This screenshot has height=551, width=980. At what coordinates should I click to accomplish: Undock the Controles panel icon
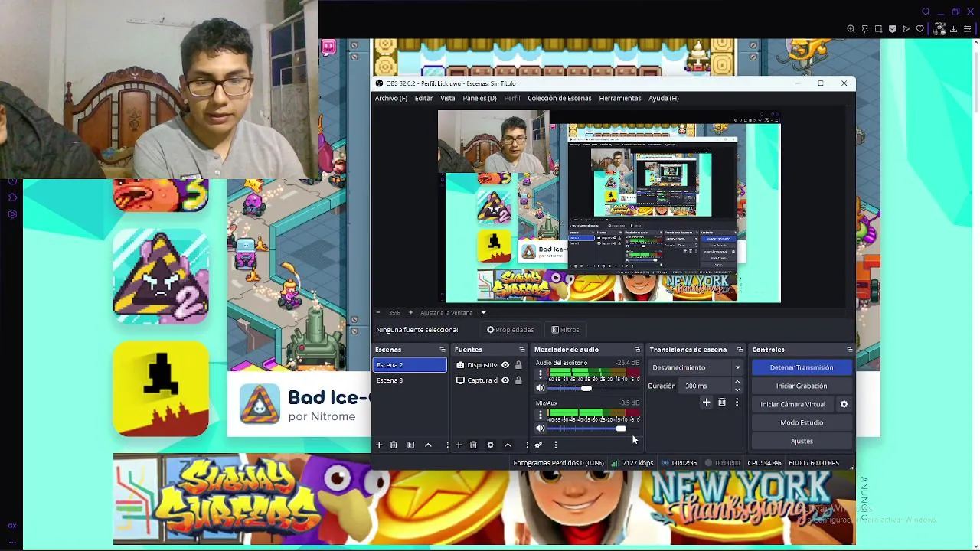(849, 350)
